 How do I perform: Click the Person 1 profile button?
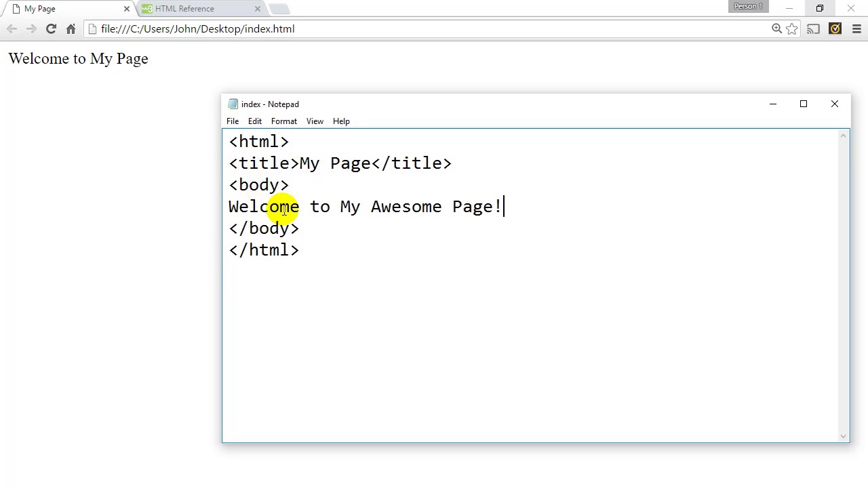(x=749, y=6)
